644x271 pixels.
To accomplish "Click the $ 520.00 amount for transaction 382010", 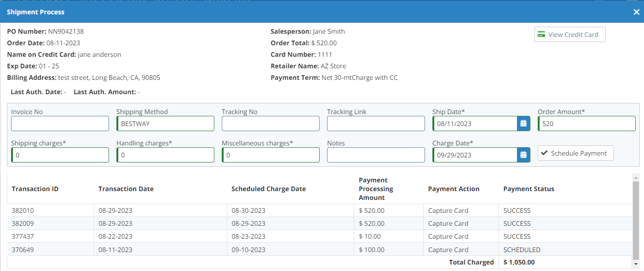I will point(371,211).
